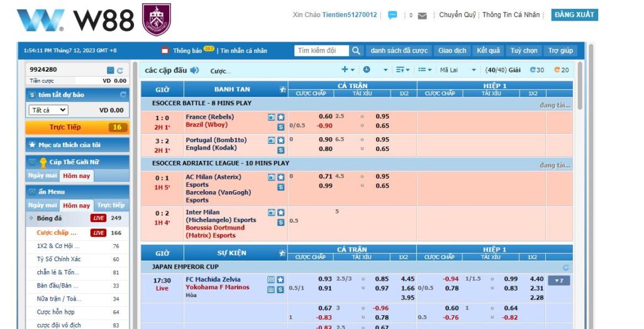Click the dollar icon for AC Milan (Asterix) match
This screenshot has width=644, height=329.
pyautogui.click(x=280, y=187)
